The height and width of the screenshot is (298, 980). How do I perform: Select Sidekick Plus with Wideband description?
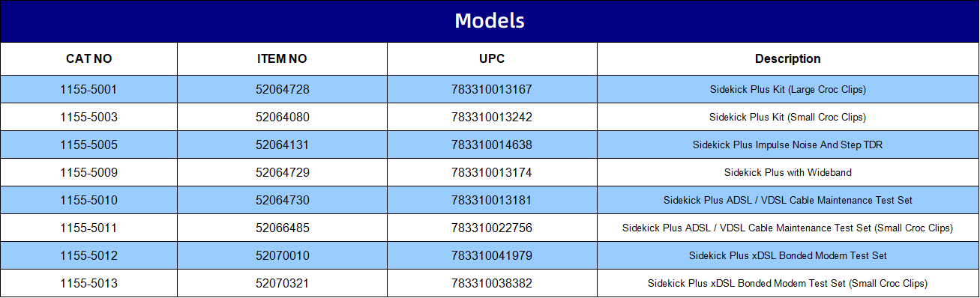coord(788,172)
